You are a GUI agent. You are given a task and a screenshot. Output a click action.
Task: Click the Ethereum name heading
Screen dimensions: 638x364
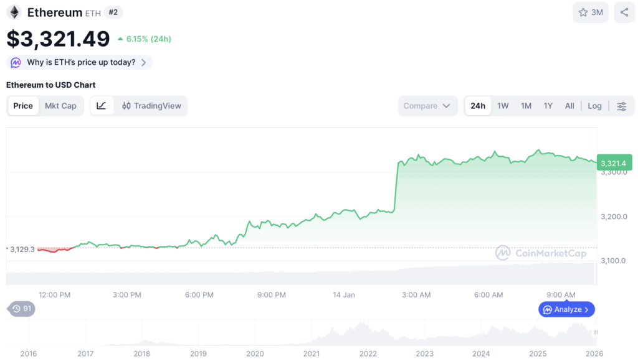pos(55,12)
